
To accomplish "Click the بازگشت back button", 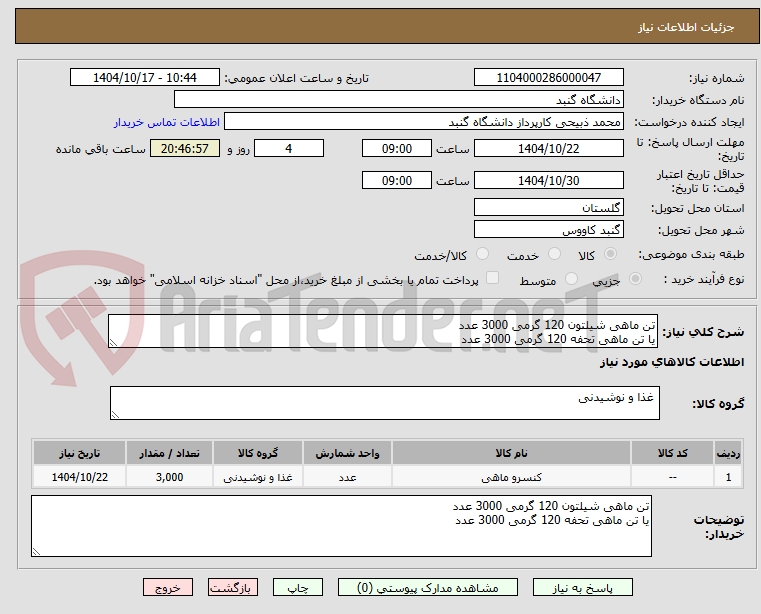I will 232,587.
